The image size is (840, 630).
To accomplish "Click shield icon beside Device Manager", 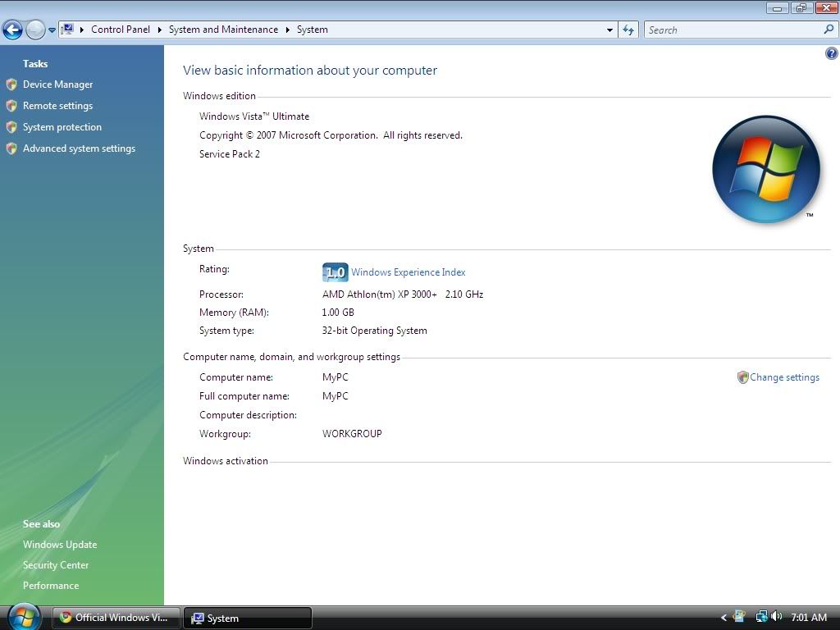I will pyautogui.click(x=11, y=84).
